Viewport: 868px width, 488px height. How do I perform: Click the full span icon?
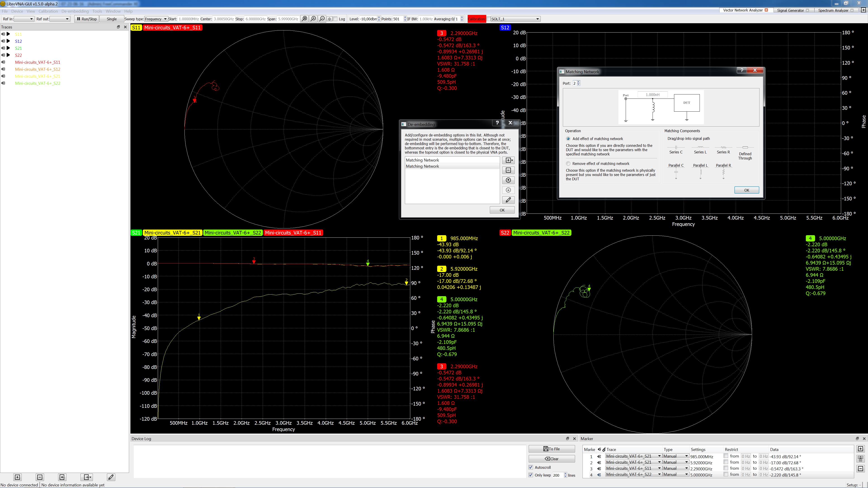click(305, 19)
